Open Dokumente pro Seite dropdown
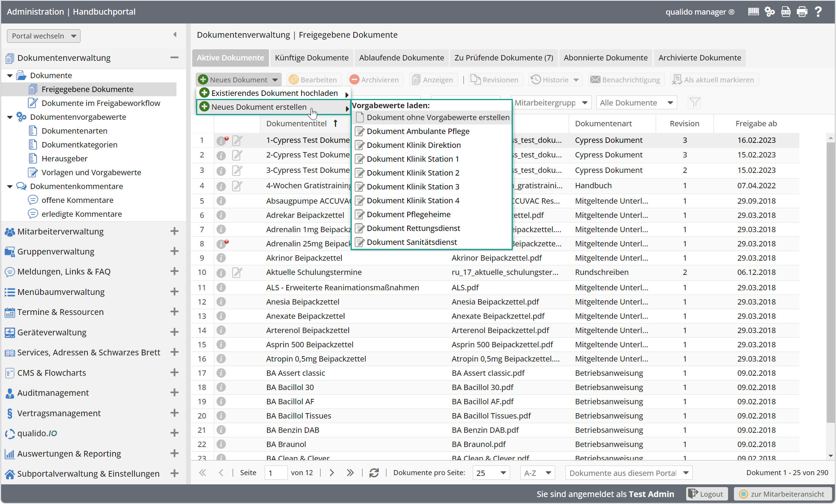The width and height of the screenshot is (836, 504). pos(491,473)
